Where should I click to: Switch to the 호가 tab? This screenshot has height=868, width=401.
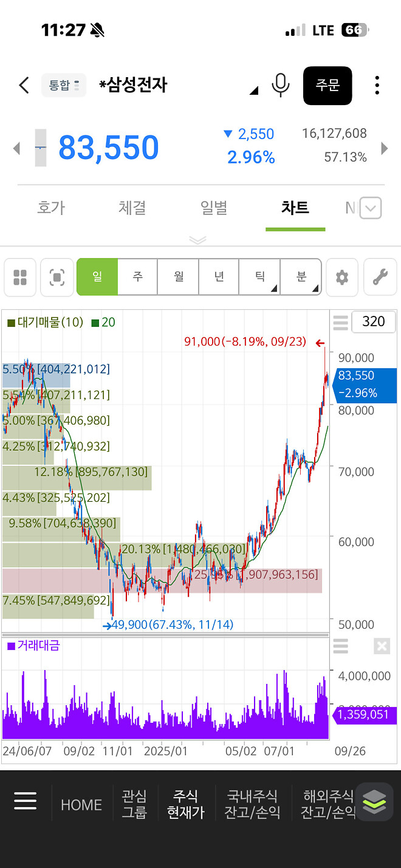[51, 208]
